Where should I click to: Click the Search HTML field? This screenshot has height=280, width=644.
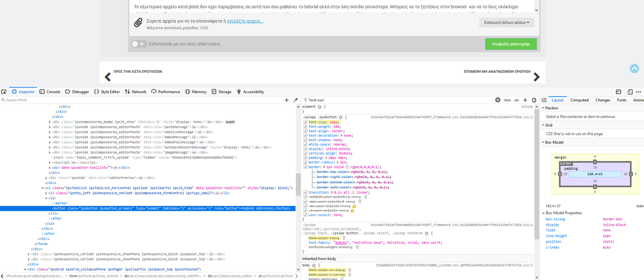coord(141,100)
